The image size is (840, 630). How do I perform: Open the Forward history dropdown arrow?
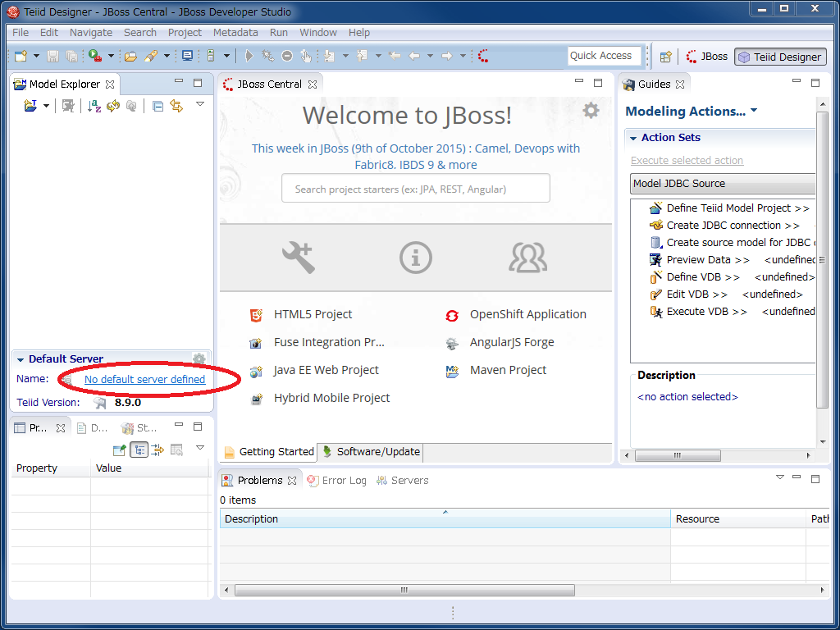tap(463, 56)
